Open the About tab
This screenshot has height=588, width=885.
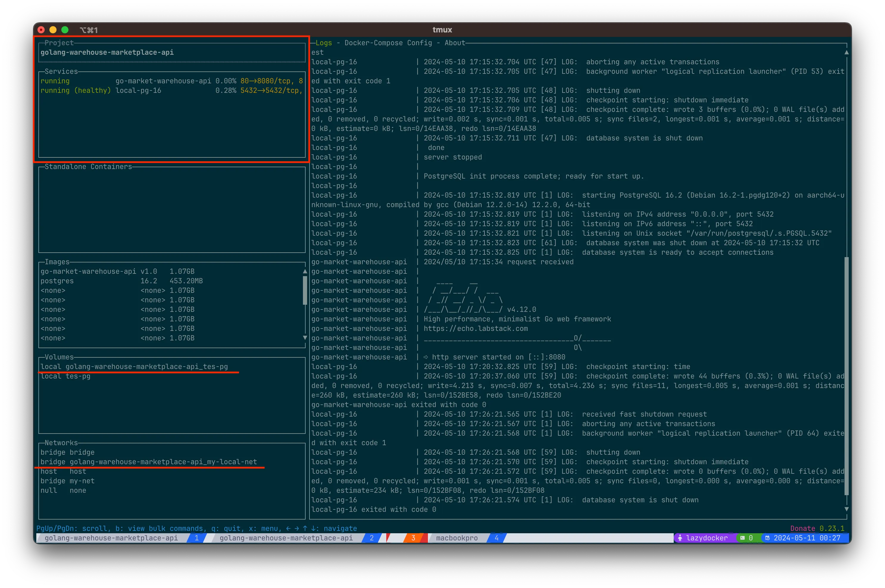click(x=454, y=43)
